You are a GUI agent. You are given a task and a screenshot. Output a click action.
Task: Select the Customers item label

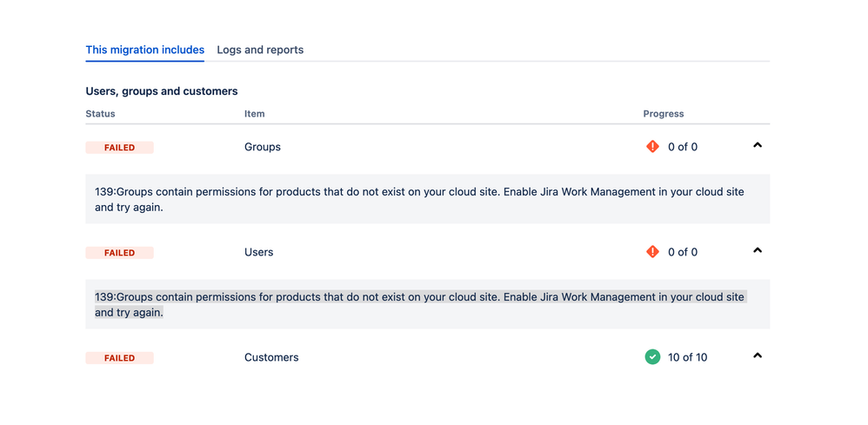point(271,357)
